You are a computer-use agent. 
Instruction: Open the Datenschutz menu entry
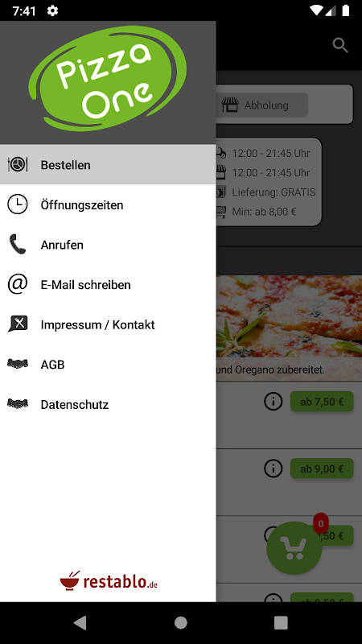(x=108, y=405)
